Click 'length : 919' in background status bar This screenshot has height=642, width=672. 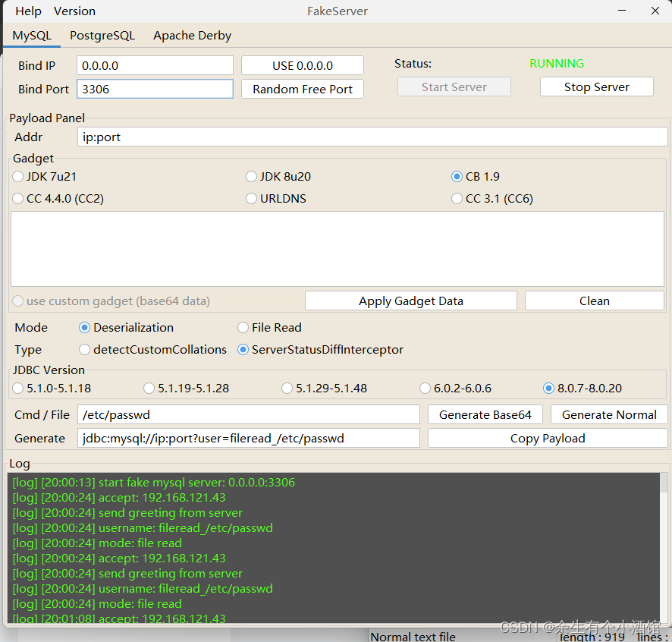592,637
